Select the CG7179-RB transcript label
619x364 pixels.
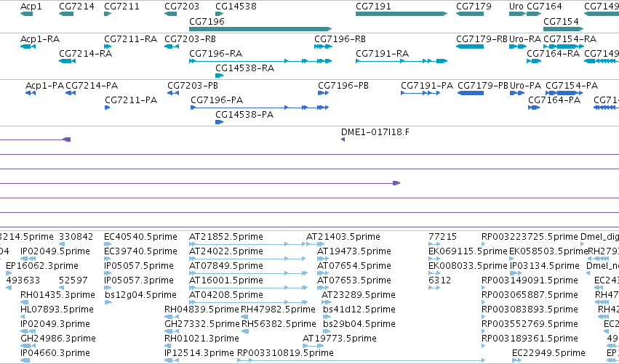482,39
